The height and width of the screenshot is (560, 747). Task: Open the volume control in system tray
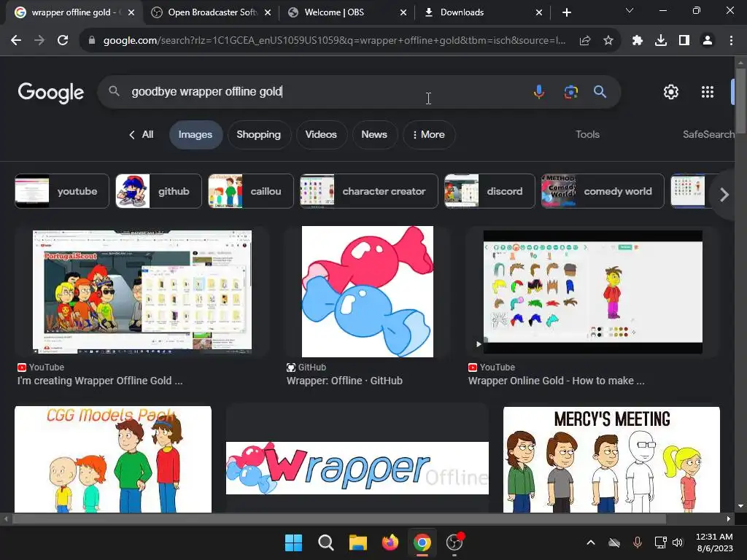(x=678, y=542)
